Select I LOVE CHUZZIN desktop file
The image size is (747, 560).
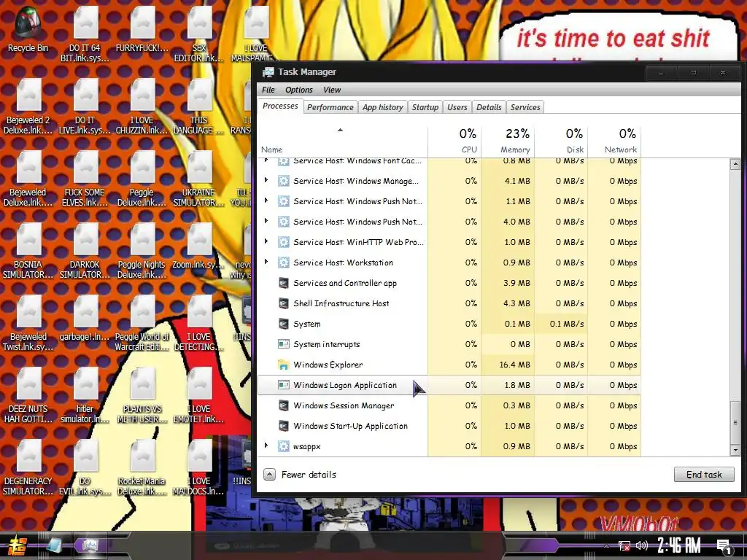tap(142, 107)
